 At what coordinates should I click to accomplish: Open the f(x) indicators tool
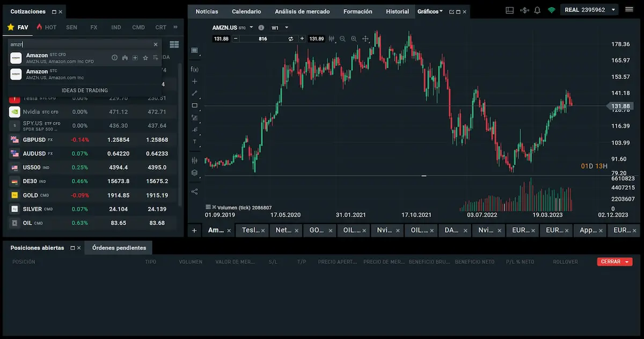194,69
